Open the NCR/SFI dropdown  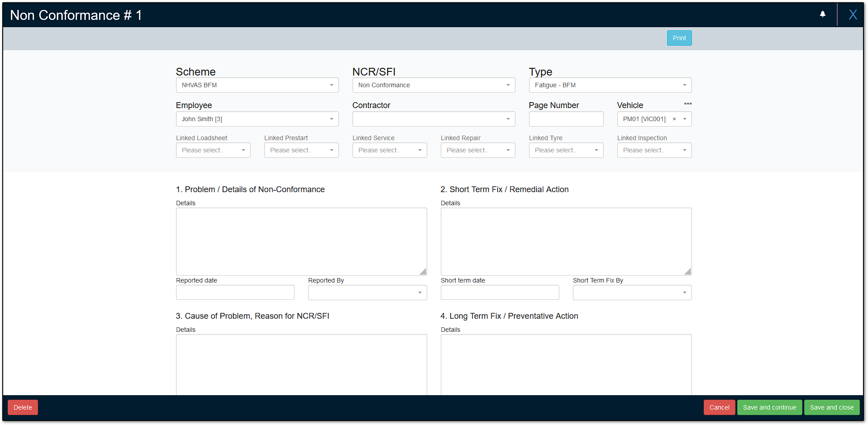pos(508,85)
